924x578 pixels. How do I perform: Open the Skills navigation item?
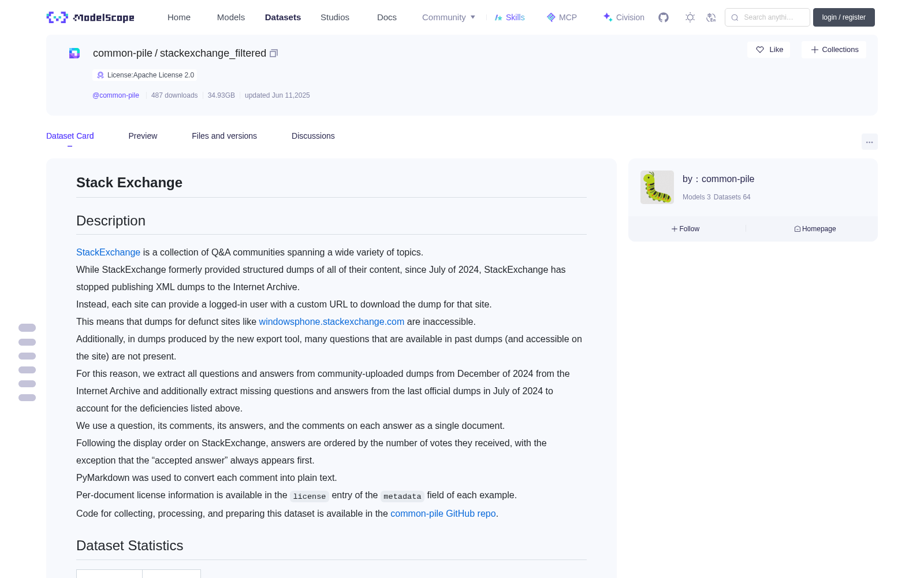pyautogui.click(x=509, y=17)
